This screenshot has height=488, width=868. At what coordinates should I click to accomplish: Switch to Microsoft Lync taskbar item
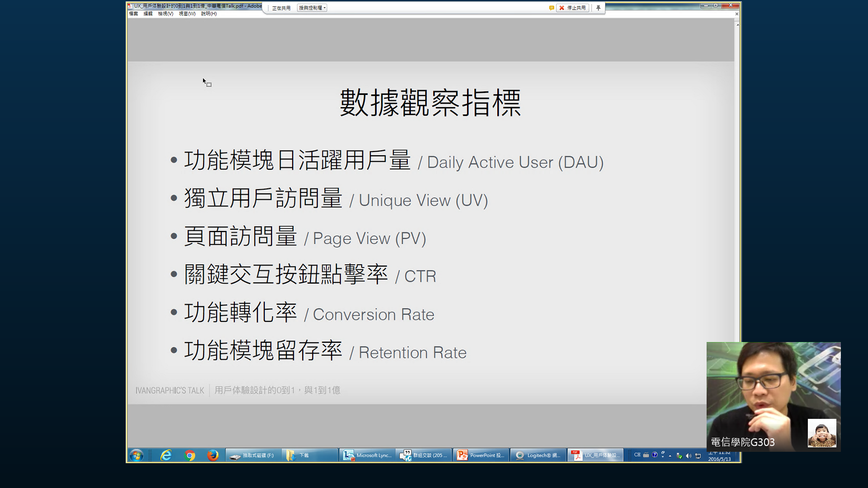pyautogui.click(x=368, y=455)
